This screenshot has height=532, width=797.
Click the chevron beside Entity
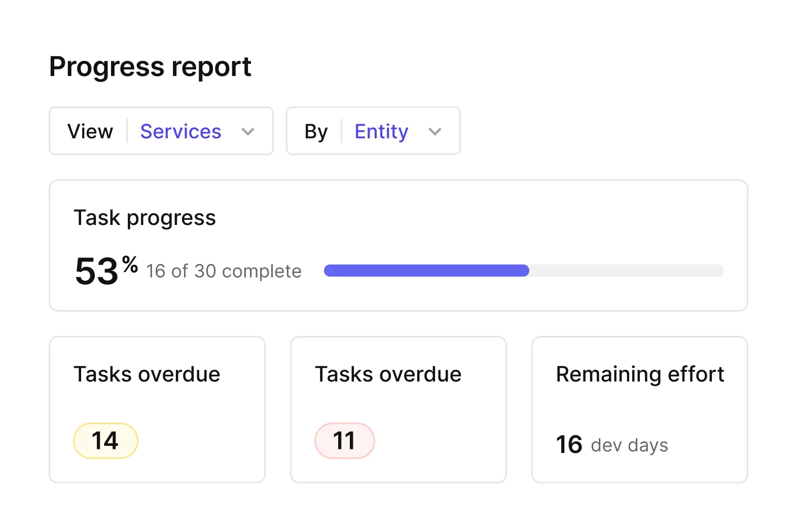point(434,132)
